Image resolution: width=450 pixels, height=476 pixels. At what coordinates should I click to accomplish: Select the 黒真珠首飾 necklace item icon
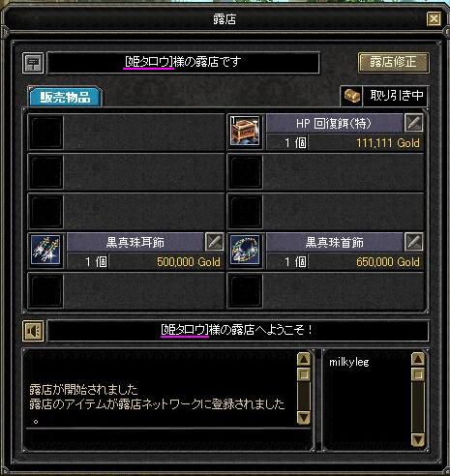pos(245,250)
